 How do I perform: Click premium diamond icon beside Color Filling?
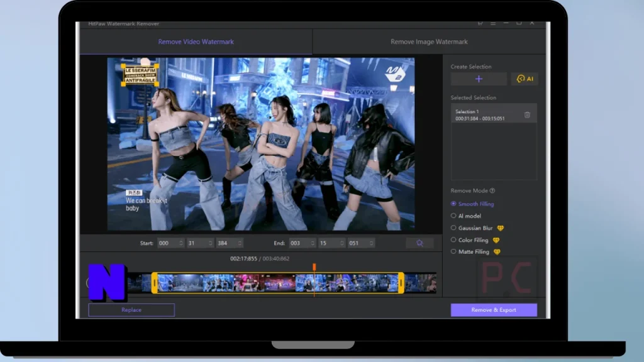coord(496,240)
